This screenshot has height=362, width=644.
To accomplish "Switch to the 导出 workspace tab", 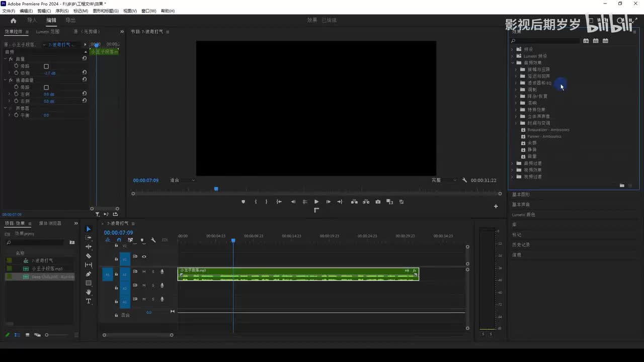I will coord(70,21).
